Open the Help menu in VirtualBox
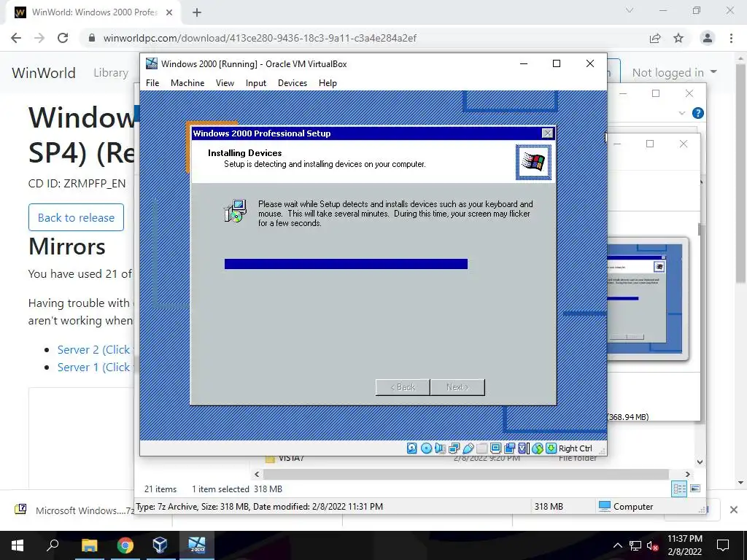The image size is (747, 560). (x=328, y=83)
